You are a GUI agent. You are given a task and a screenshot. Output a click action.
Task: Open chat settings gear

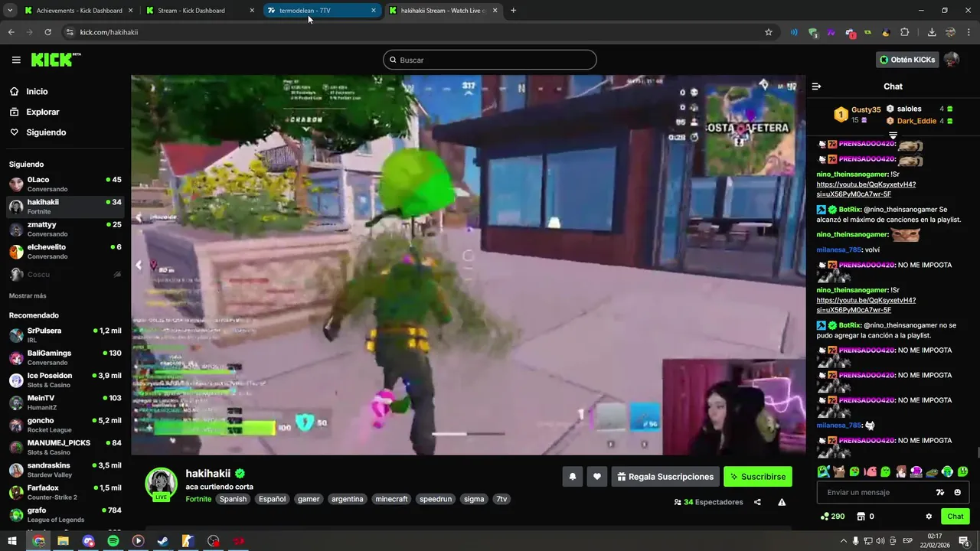pyautogui.click(x=929, y=517)
